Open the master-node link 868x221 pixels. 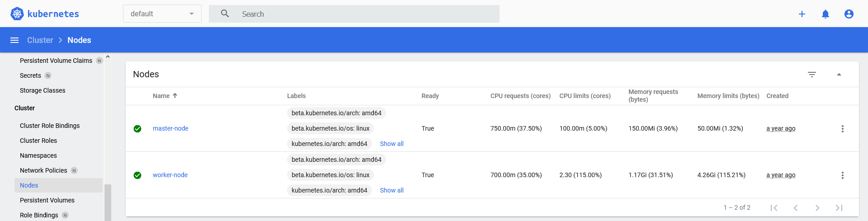click(x=170, y=128)
